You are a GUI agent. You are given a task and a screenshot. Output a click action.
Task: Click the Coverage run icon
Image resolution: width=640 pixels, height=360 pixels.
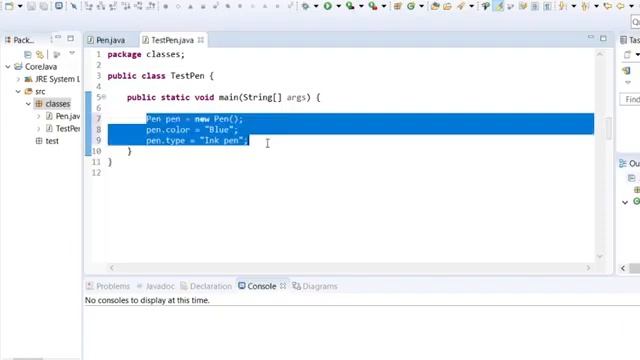(x=350, y=6)
